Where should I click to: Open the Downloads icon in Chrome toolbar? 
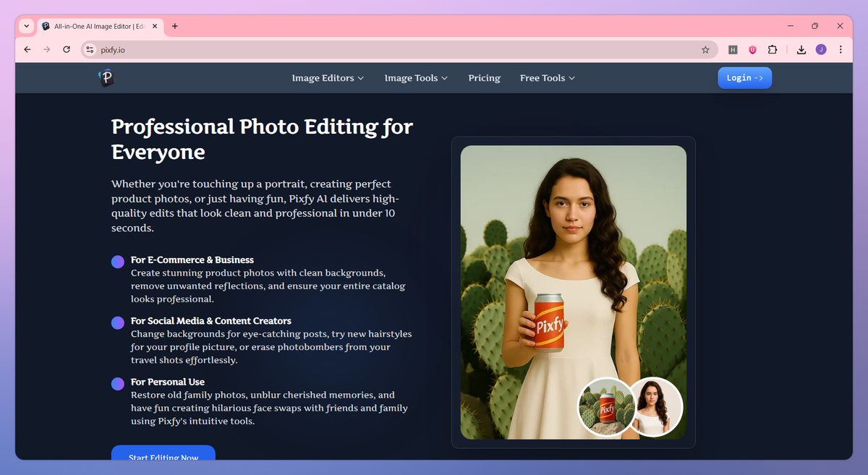801,50
